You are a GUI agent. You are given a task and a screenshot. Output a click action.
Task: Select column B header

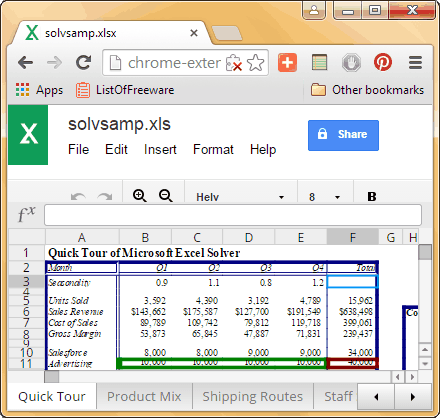[x=145, y=237]
